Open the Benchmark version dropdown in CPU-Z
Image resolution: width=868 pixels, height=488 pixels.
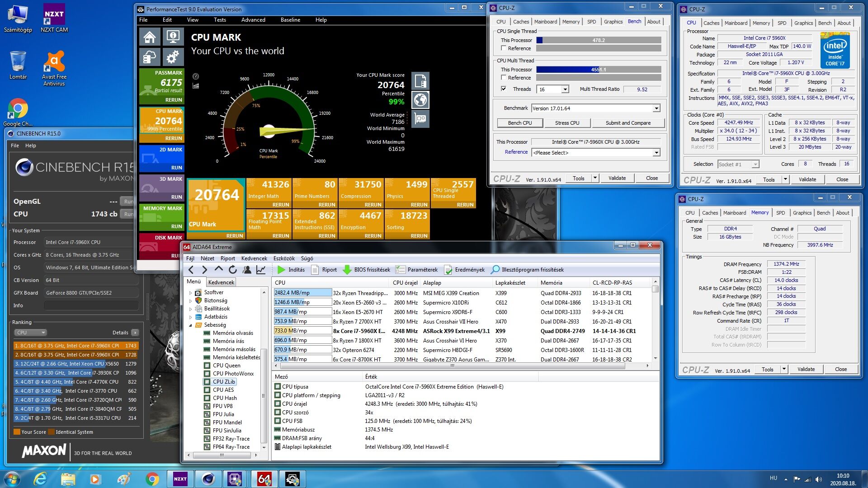coord(656,108)
